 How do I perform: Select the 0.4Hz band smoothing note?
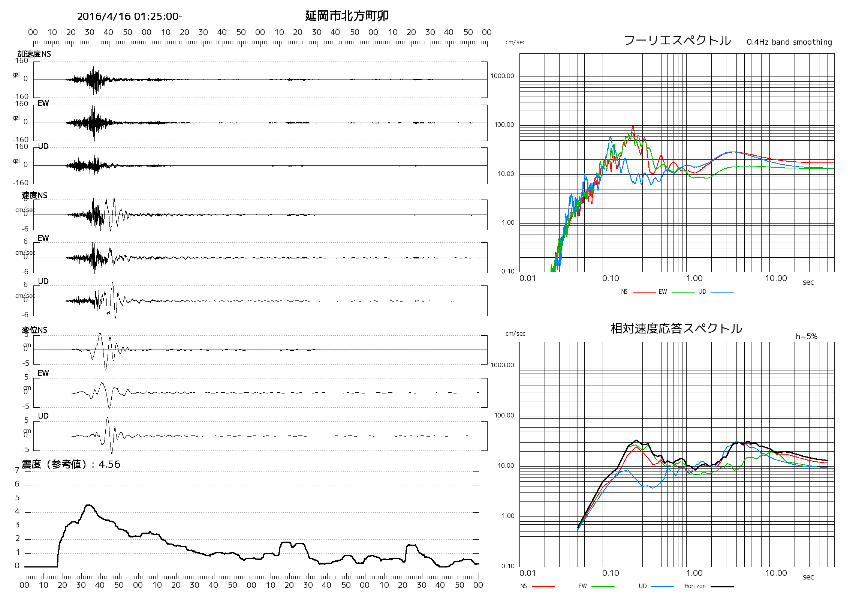(x=789, y=42)
